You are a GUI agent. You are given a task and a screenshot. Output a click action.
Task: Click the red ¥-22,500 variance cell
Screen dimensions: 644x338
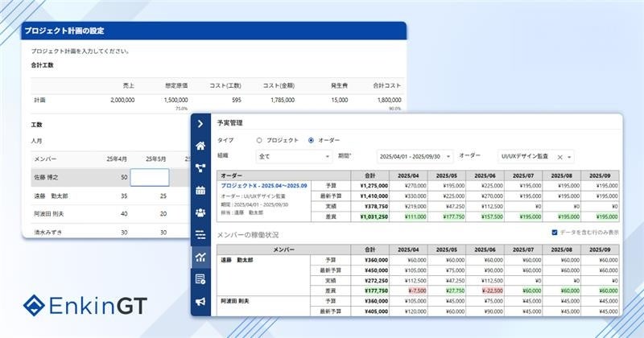pyautogui.click(x=493, y=291)
